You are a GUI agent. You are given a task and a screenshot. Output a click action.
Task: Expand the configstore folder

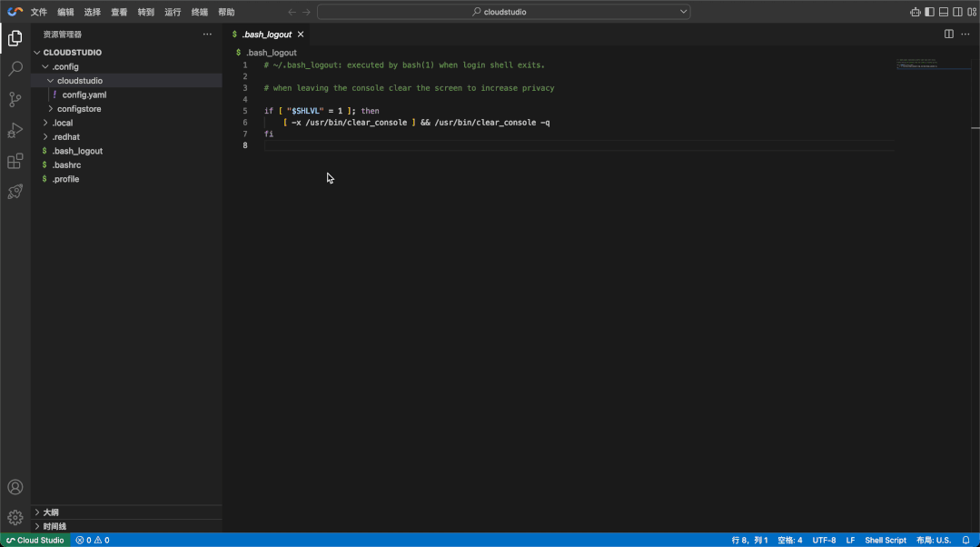51,109
